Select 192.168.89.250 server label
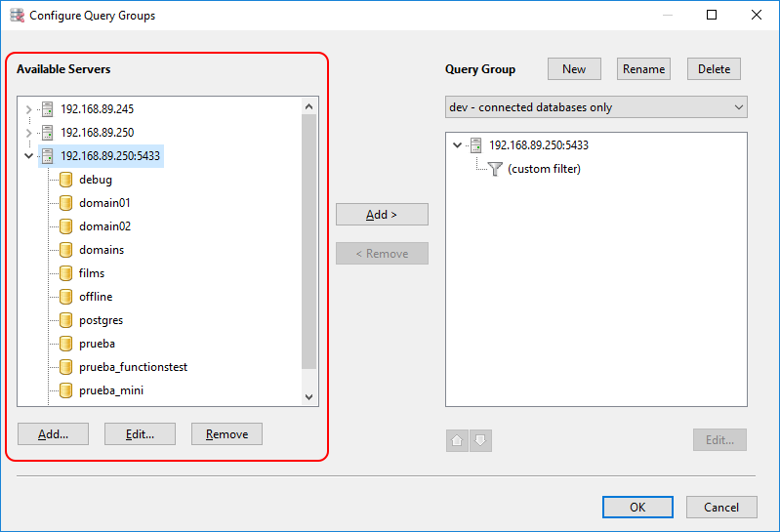Viewport: 780px width, 532px height. click(98, 132)
